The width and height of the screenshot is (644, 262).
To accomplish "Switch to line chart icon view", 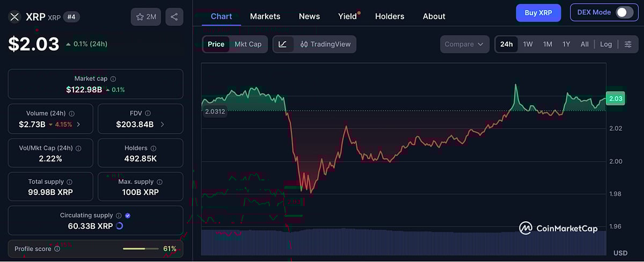I will click(283, 44).
